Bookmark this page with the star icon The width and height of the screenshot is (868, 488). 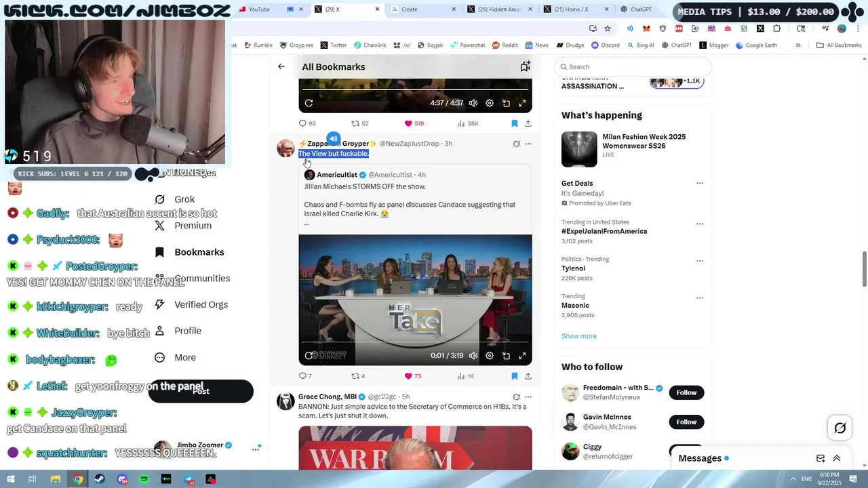click(x=608, y=28)
